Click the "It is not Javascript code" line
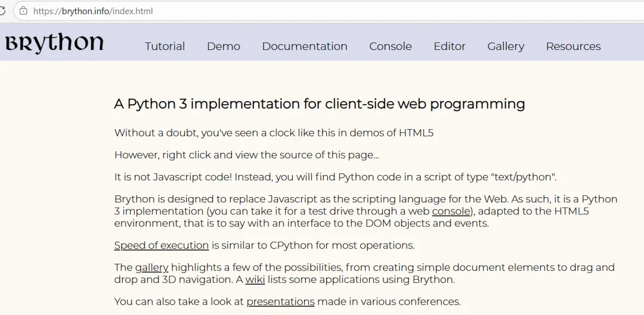The width and height of the screenshot is (644, 315). tap(335, 177)
